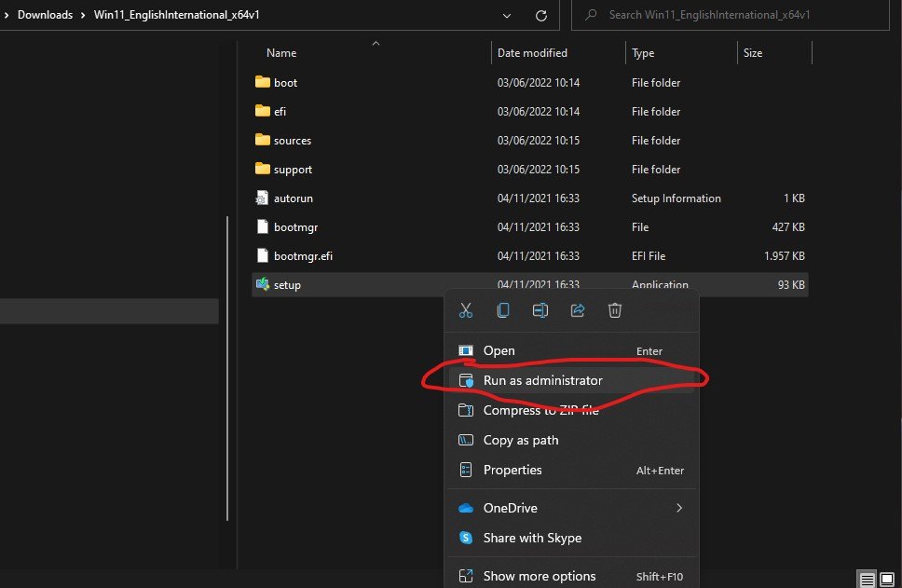Click the efi folder icon

pos(263,111)
